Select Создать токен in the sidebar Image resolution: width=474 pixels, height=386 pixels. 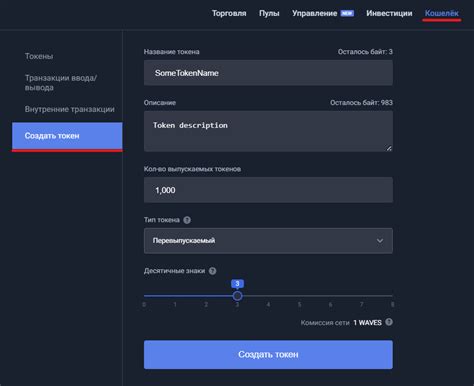pos(67,136)
